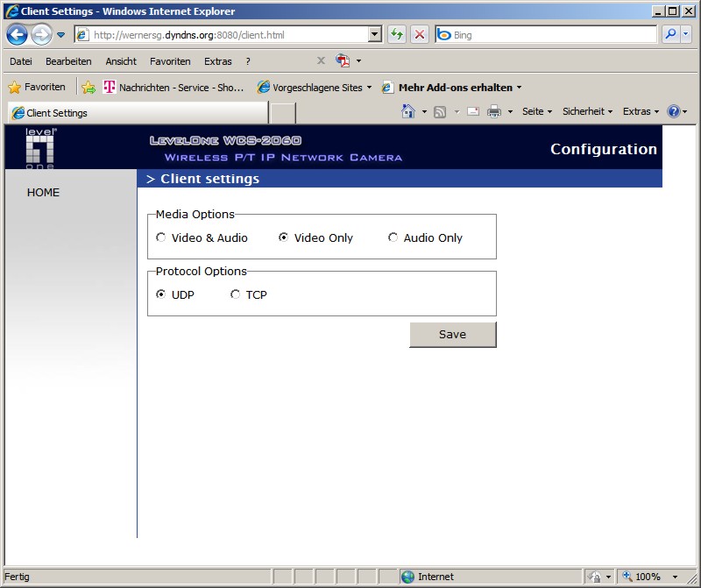This screenshot has width=701, height=588.
Task: Click the zoom level 100% button
Action: tap(642, 577)
